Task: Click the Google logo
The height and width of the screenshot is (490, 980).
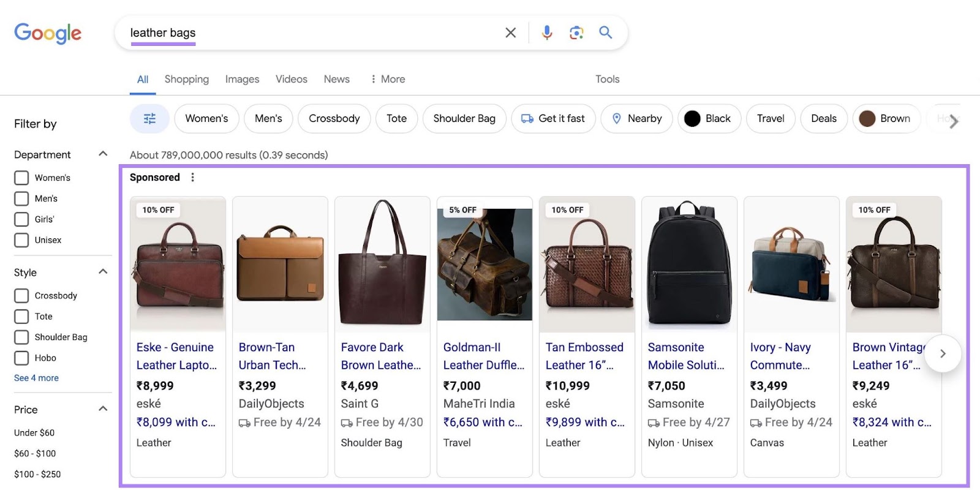Action: click(x=48, y=33)
